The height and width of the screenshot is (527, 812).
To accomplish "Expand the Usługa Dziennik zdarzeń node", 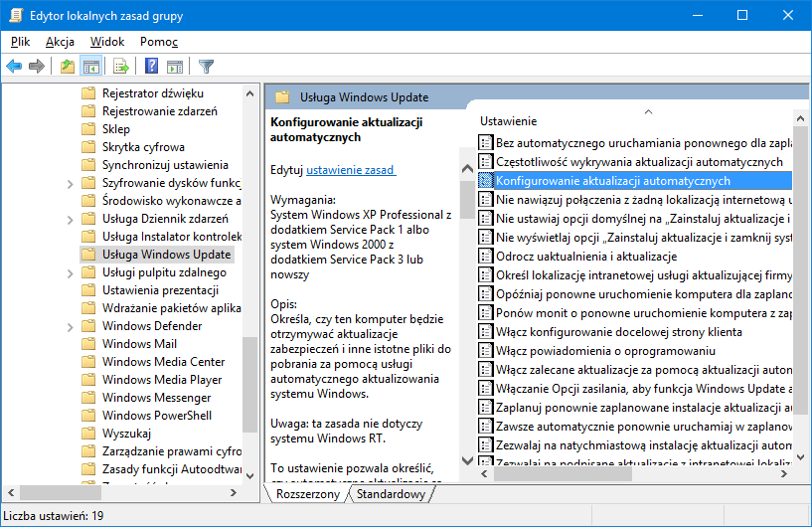I will click(70, 220).
